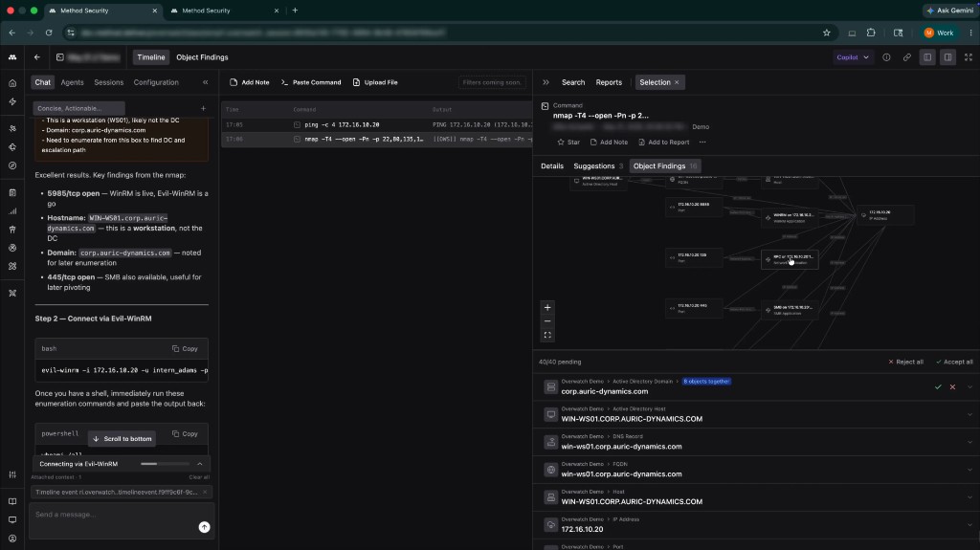Viewport: 980px width, 550px height.
Task: Select the ping -c 4 timeline row
Action: [x=376, y=125]
